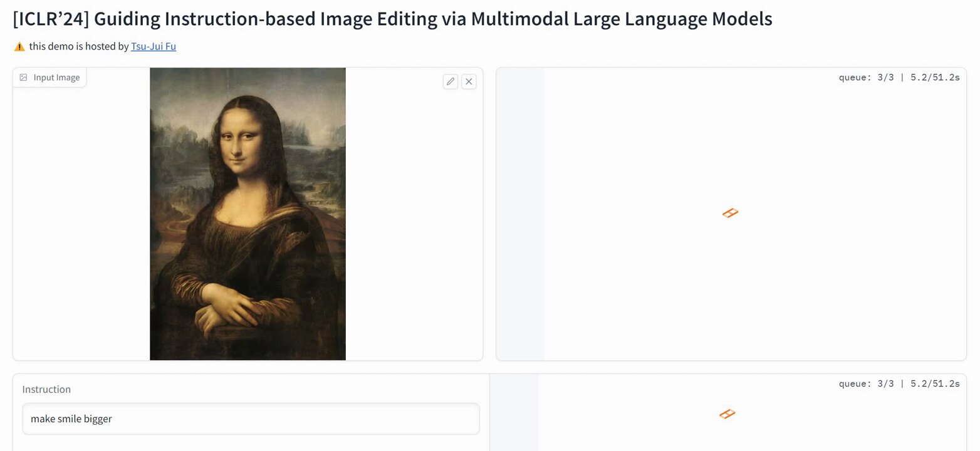The height and width of the screenshot is (451, 980).
Task: Click the 'Input Image' label text
Action: coord(56,78)
